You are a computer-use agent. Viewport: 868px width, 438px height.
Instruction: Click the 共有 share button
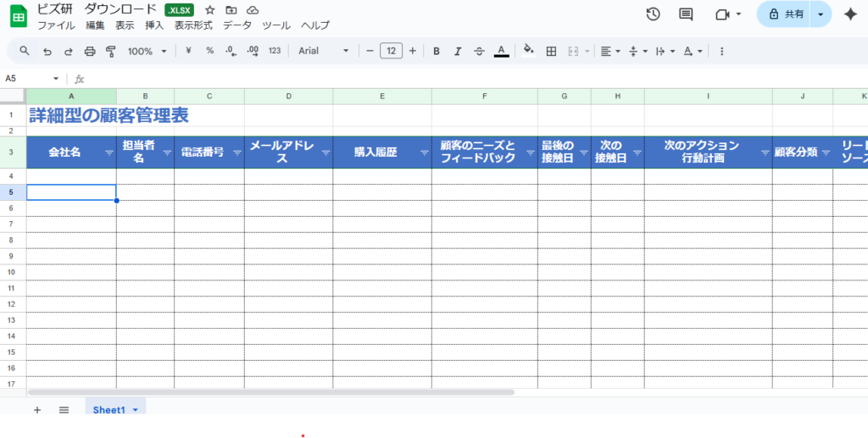(783, 14)
